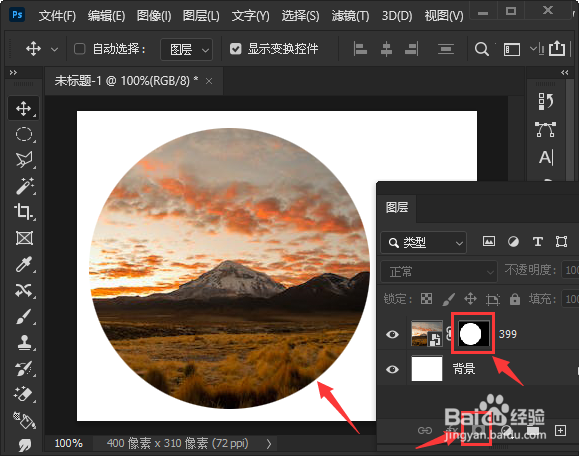Filter layers by pixel layers
This screenshot has height=456, width=579.
[489, 241]
